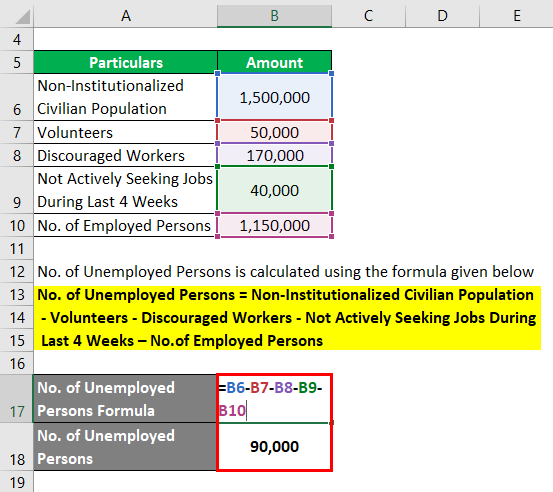Select No. of Unemployed Persons Formula label
This screenshot has width=553, height=492.
[126, 399]
